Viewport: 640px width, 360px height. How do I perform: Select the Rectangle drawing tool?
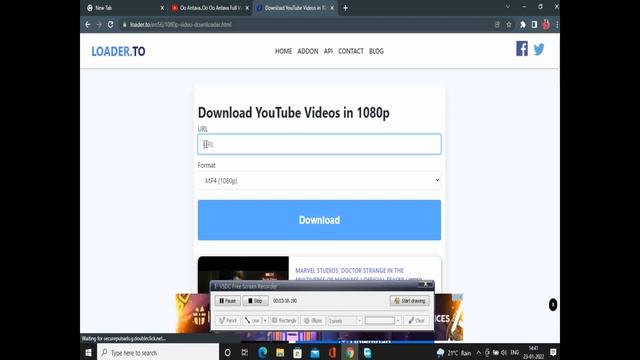click(x=284, y=321)
